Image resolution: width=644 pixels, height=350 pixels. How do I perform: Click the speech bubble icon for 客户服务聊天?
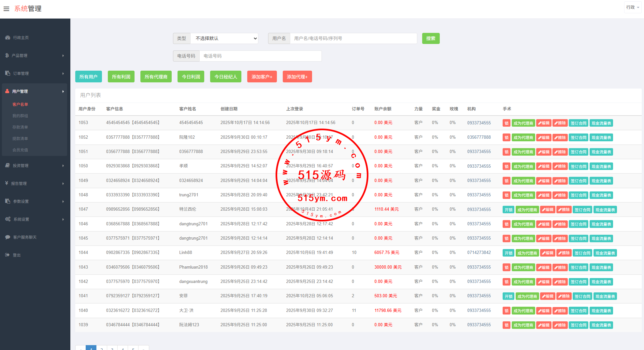(8, 237)
